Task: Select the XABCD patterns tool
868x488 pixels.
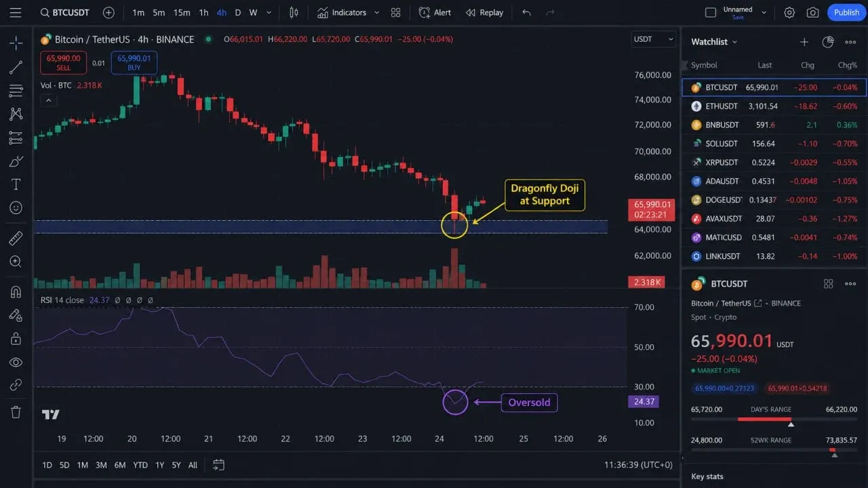Action: coord(16,114)
